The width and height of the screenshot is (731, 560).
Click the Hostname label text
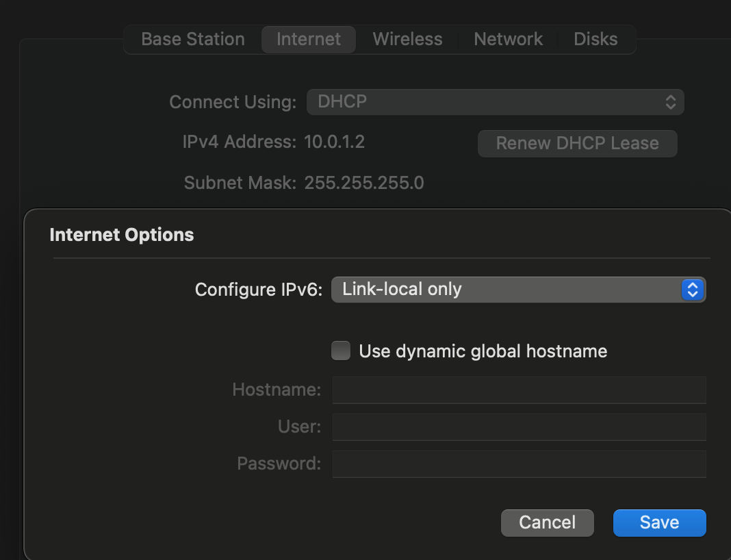[277, 390]
